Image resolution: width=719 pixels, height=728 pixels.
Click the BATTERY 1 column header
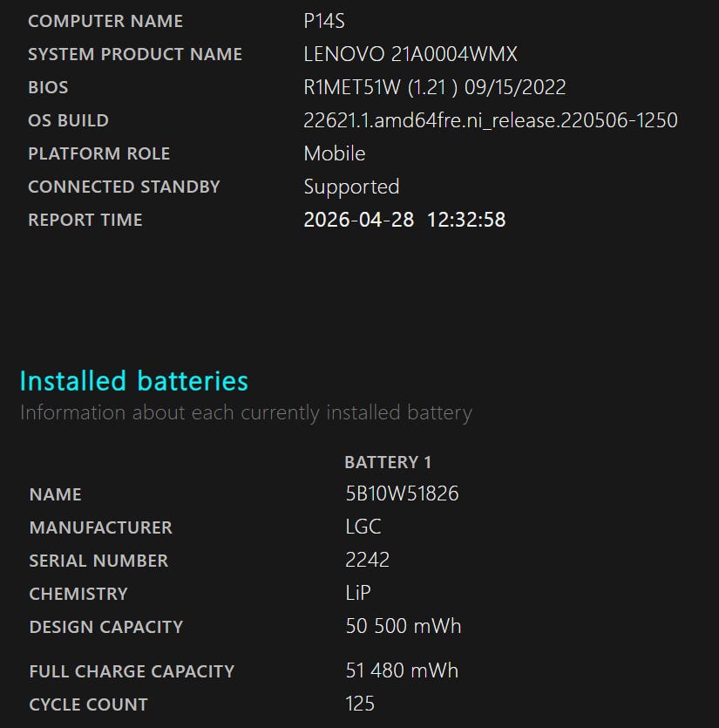pos(388,462)
